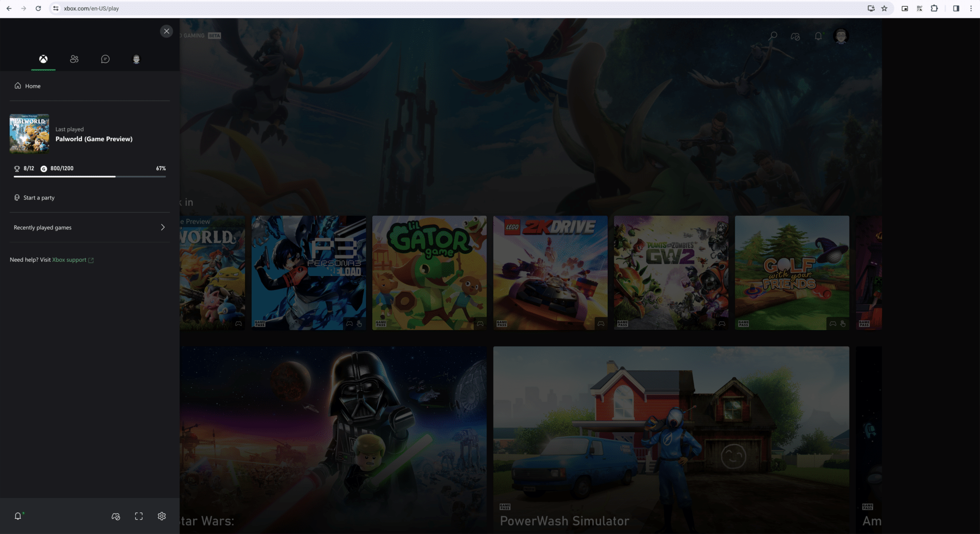This screenshot has height=534, width=980.
Task: Switch to the friends/people tab
Action: point(74,59)
